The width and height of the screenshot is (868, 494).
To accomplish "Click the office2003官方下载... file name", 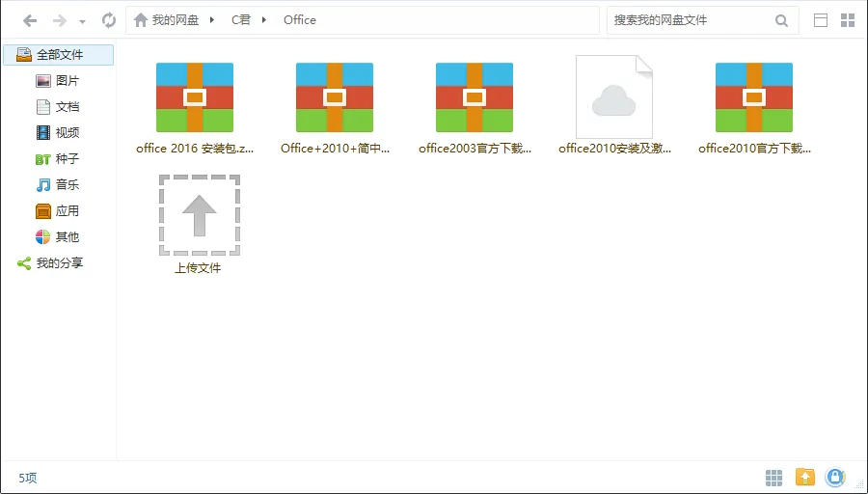I will click(x=475, y=149).
